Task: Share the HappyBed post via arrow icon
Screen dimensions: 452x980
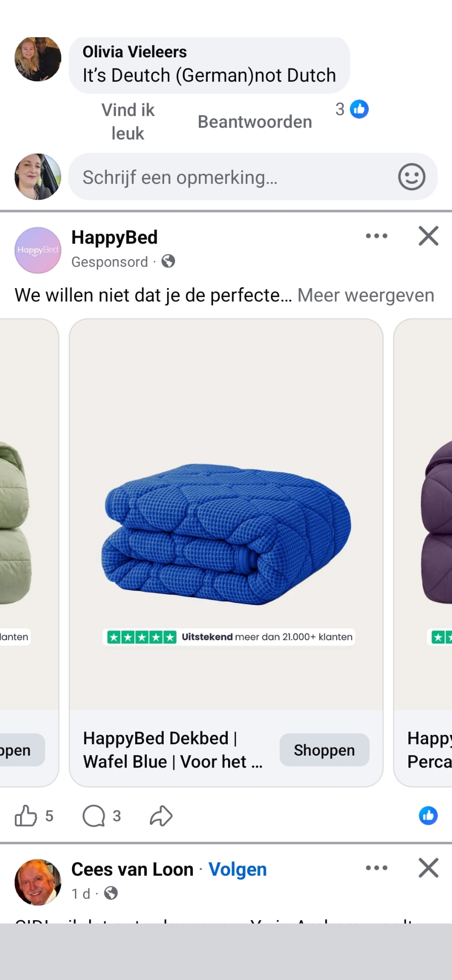Action: pyautogui.click(x=161, y=816)
